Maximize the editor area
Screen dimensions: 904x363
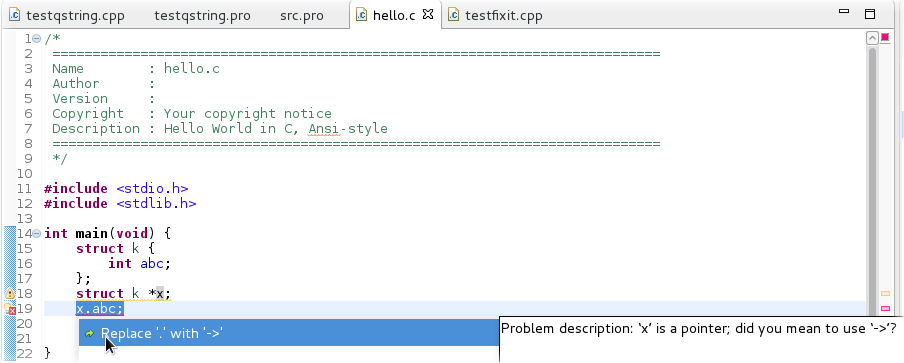pyautogui.click(x=870, y=14)
